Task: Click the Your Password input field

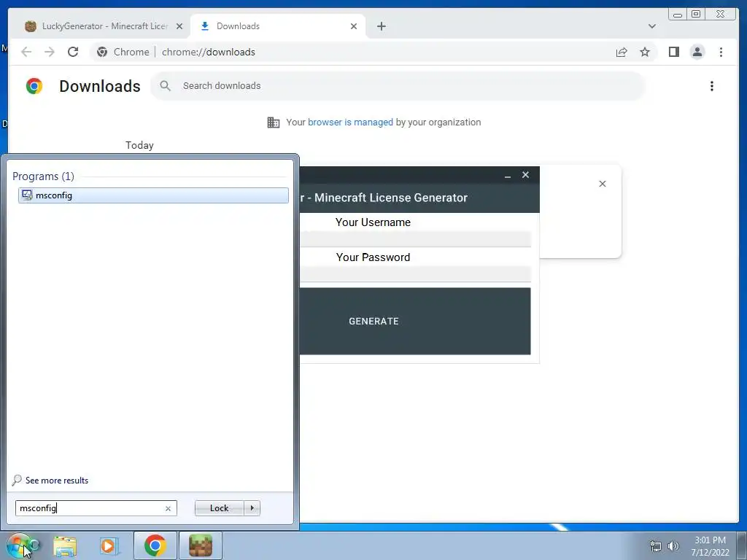Action: click(x=415, y=274)
